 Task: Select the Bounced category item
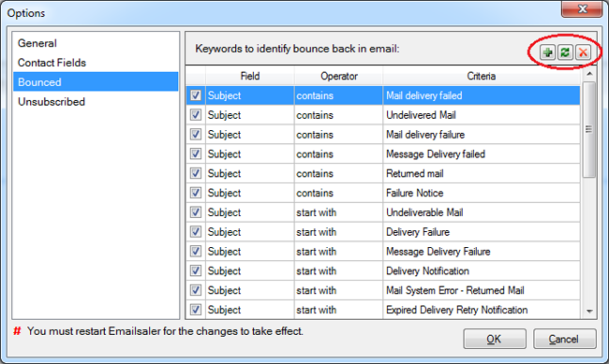click(x=96, y=82)
